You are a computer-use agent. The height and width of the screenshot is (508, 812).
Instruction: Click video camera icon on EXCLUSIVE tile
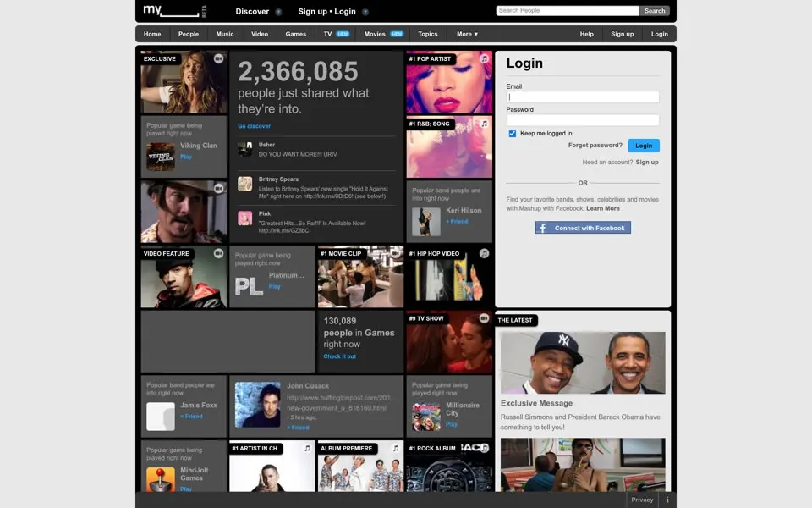coord(218,58)
